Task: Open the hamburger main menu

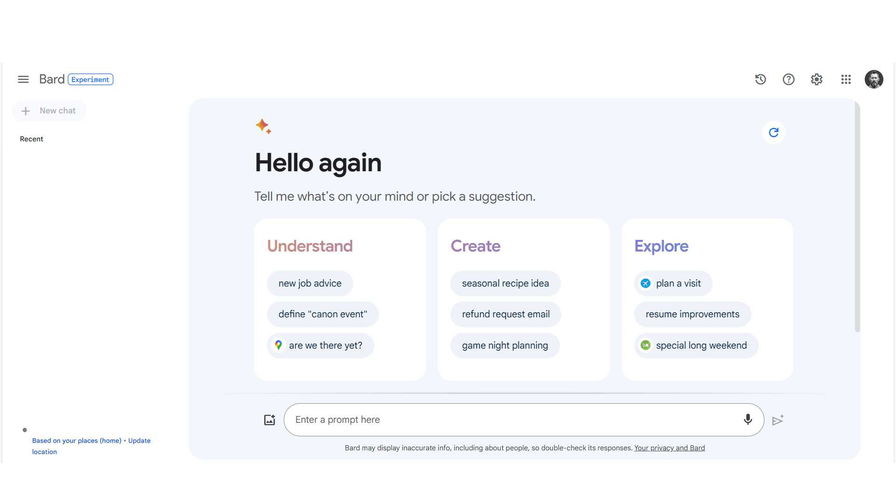Action: tap(23, 80)
